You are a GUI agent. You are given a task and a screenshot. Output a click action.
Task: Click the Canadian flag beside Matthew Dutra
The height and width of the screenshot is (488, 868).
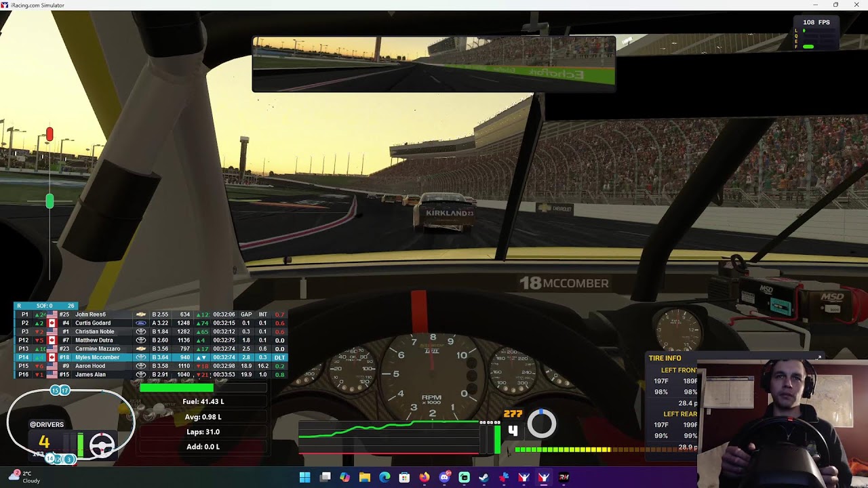click(x=52, y=340)
